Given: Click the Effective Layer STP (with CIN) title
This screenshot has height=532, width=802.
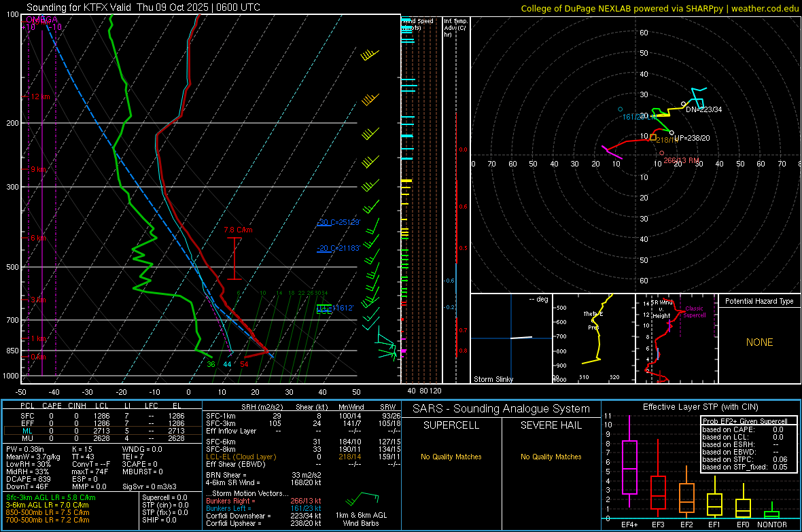Looking at the screenshot, I should coord(700,407).
